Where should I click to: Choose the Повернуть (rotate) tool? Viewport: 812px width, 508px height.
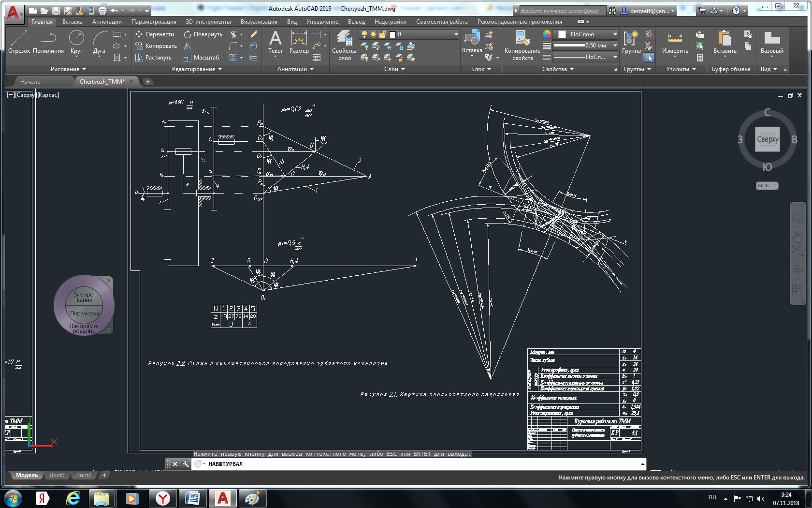point(203,34)
